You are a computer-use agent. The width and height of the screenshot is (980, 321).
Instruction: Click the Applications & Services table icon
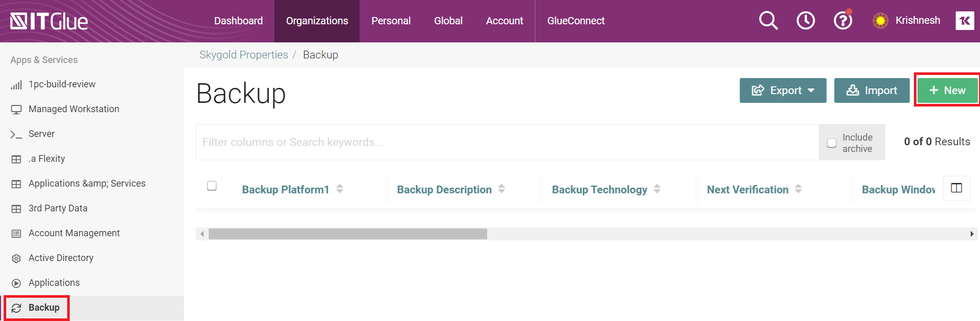pos(17,184)
